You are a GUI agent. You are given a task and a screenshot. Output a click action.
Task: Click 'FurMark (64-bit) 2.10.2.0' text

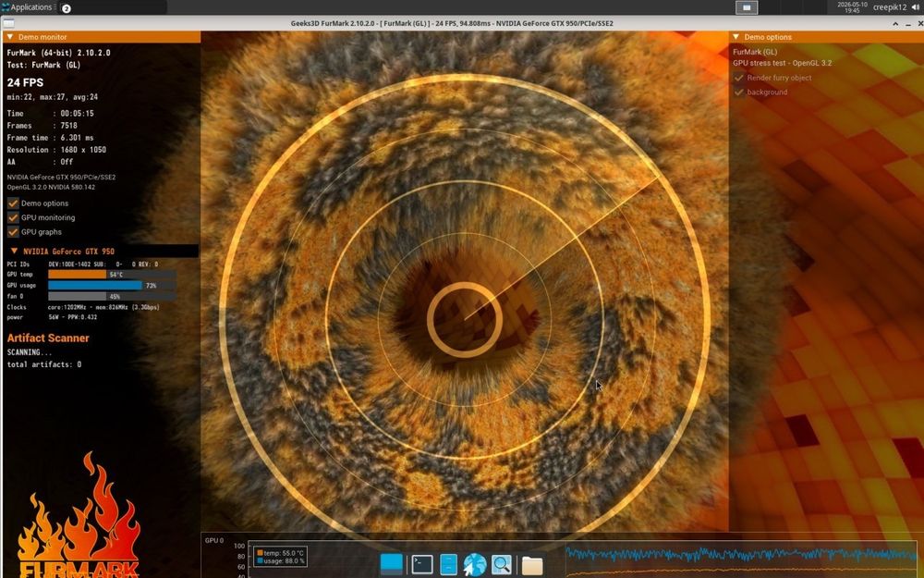(58, 53)
